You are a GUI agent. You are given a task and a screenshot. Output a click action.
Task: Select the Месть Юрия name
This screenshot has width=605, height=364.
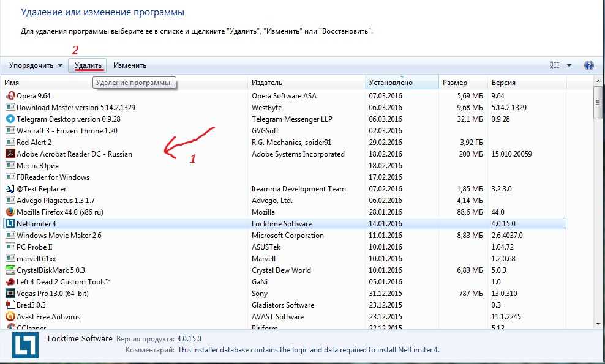click(x=37, y=165)
